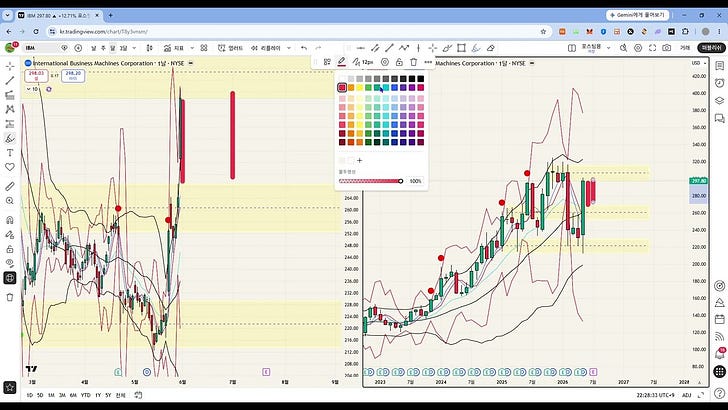Toggle hide all drawings eye icon
Viewport: 728px width, 410px height.
pyautogui.click(x=10, y=263)
